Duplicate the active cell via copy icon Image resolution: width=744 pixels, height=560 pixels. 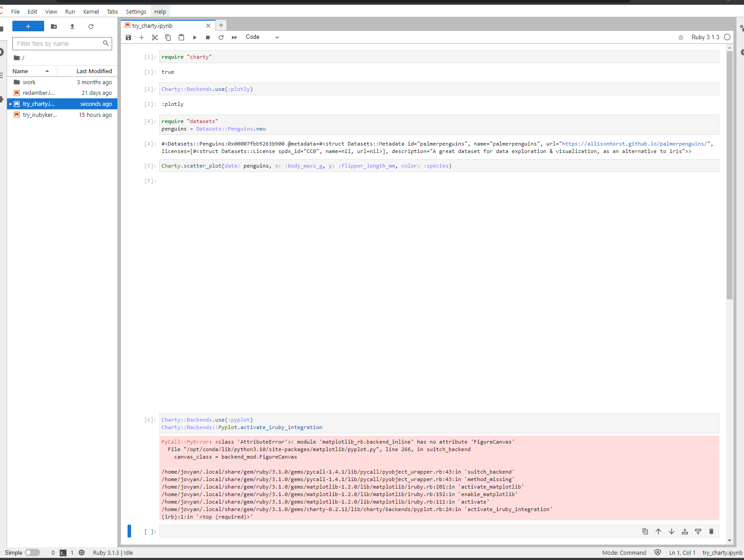click(x=645, y=531)
